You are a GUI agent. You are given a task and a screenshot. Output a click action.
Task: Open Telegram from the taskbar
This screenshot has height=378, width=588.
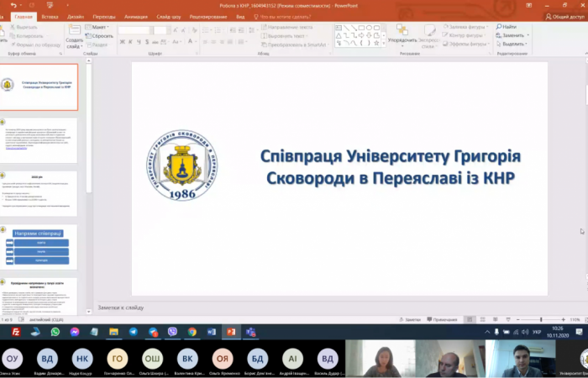point(133,332)
